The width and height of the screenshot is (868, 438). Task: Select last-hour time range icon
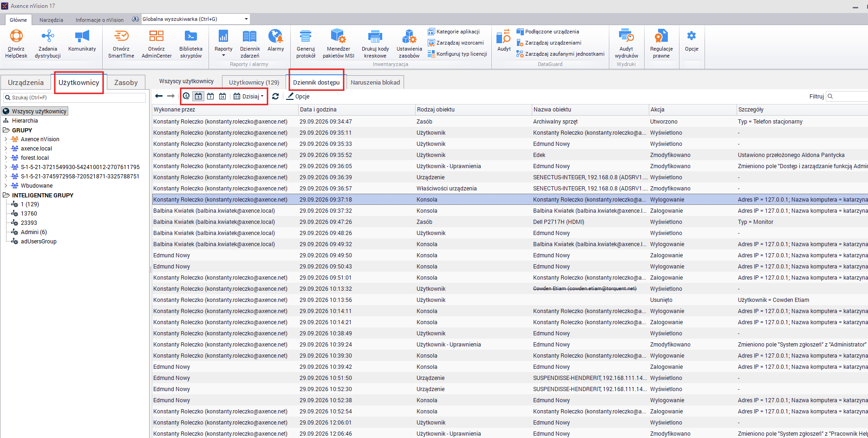pos(186,96)
